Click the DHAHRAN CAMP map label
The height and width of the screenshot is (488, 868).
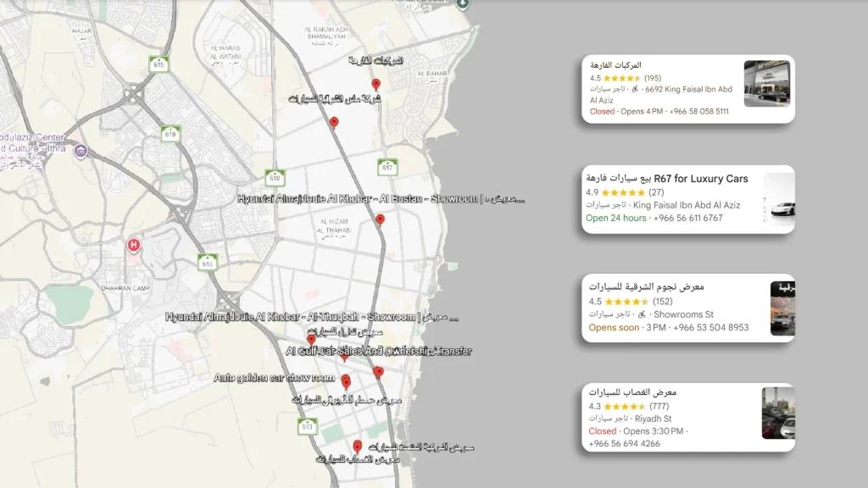pos(125,288)
